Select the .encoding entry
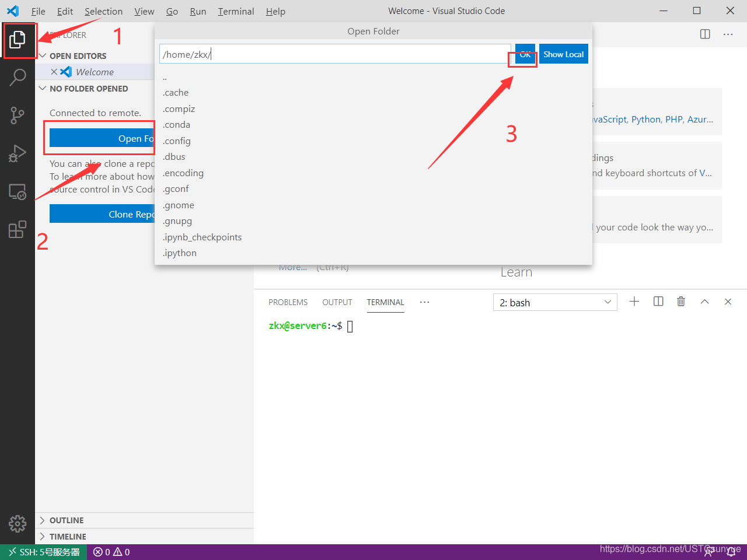This screenshot has width=747, height=560. pos(373,173)
